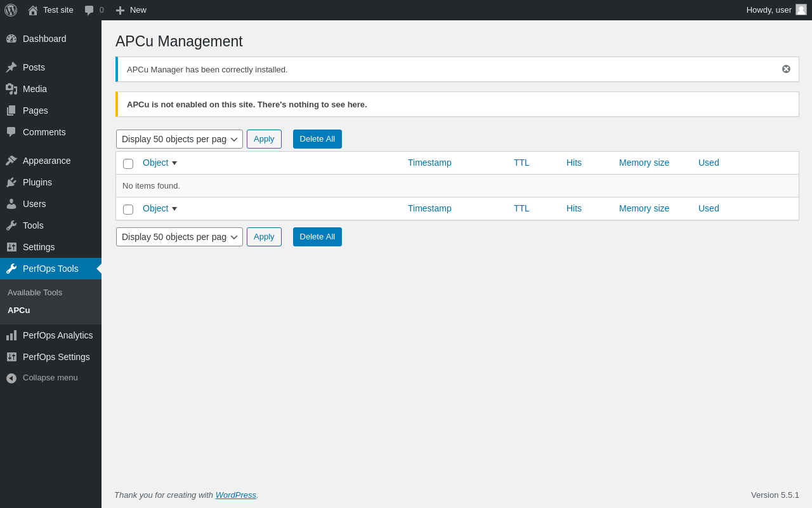The image size is (812, 508).
Task: Open the WordPress logo menu
Action: point(11,10)
